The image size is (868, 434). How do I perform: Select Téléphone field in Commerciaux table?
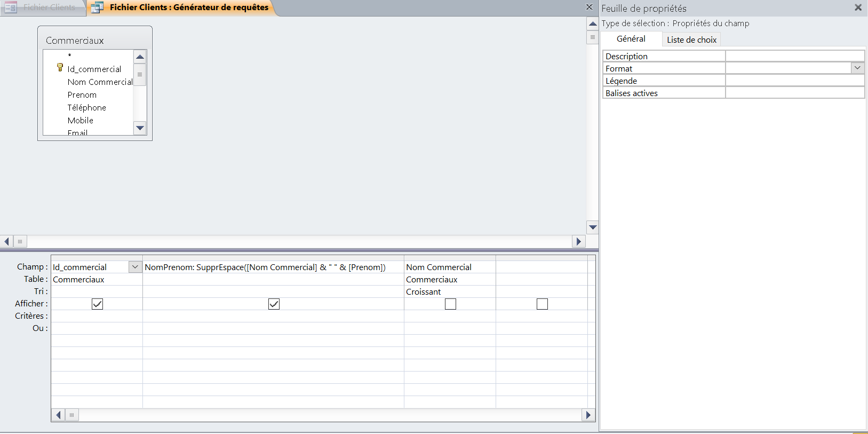[x=87, y=107]
